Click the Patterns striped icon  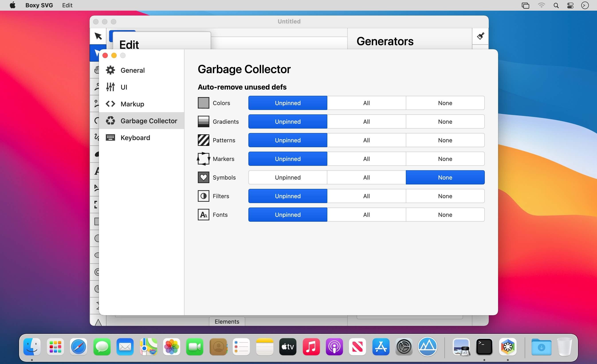(x=203, y=140)
